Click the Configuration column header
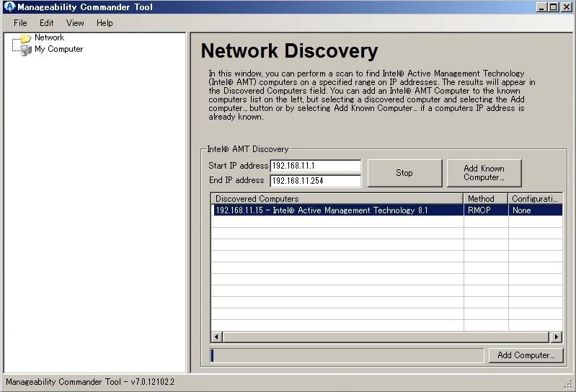The height and width of the screenshot is (392, 576). click(x=535, y=199)
